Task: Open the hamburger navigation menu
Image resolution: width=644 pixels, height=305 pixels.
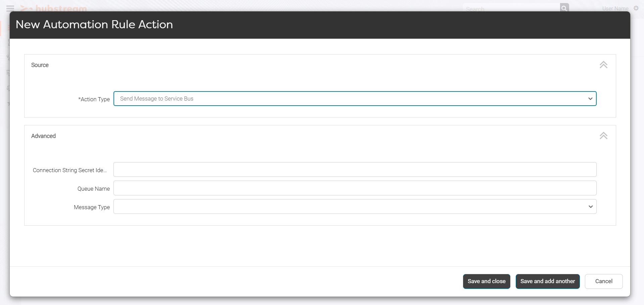Action: [x=10, y=8]
